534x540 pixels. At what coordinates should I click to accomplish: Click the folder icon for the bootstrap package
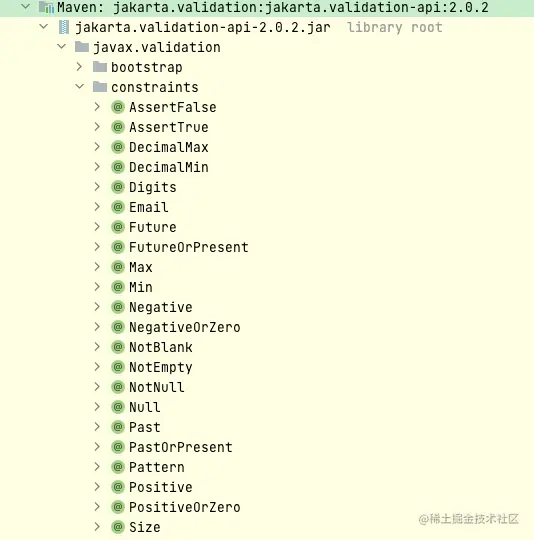[100, 67]
